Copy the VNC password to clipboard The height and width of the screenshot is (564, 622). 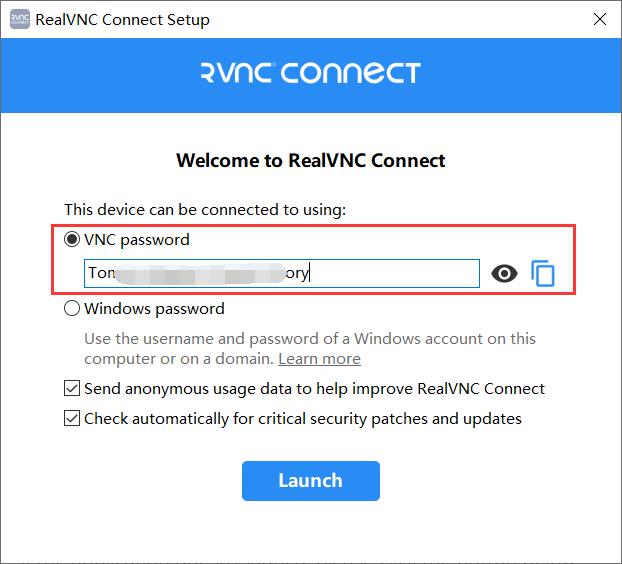tap(543, 273)
